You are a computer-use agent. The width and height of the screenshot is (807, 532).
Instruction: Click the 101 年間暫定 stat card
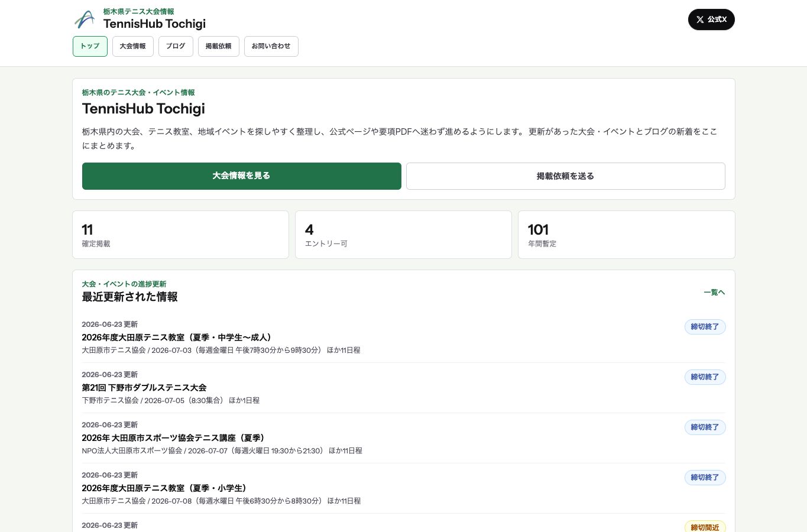[627, 235]
